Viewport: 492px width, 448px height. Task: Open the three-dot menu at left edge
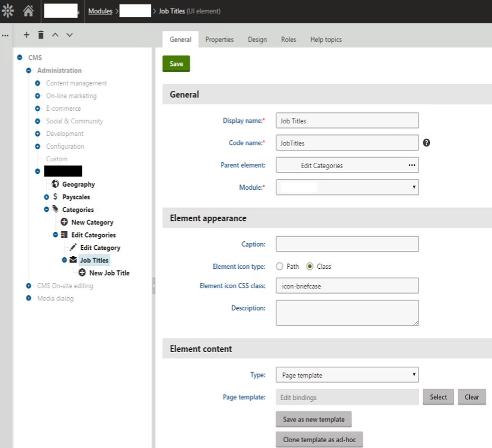(x=5, y=35)
